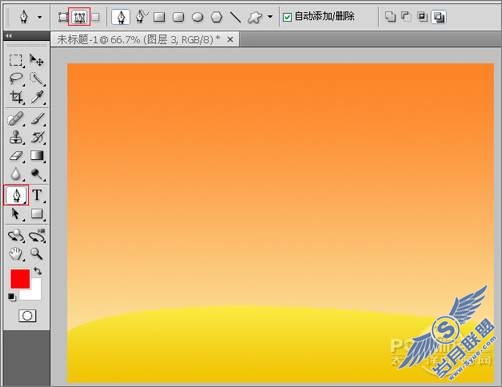The height and width of the screenshot is (387, 502).
Task: Enable Shape Layers mode in options bar
Action: click(62, 17)
